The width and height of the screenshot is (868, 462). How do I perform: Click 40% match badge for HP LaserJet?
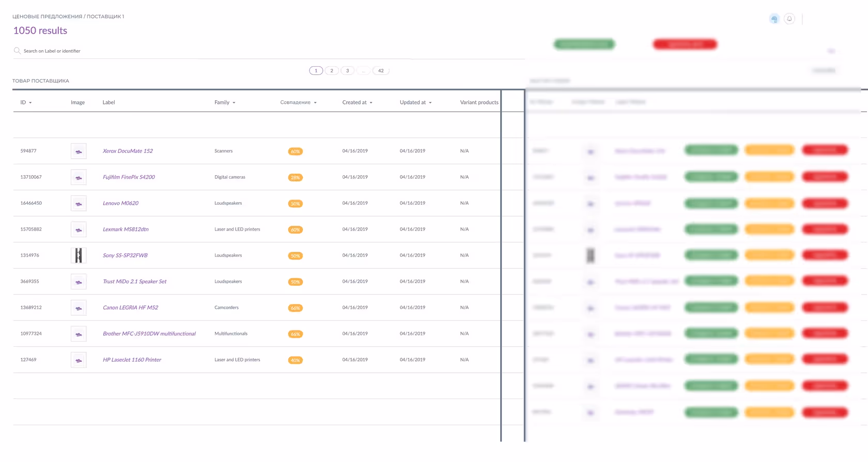[295, 360]
